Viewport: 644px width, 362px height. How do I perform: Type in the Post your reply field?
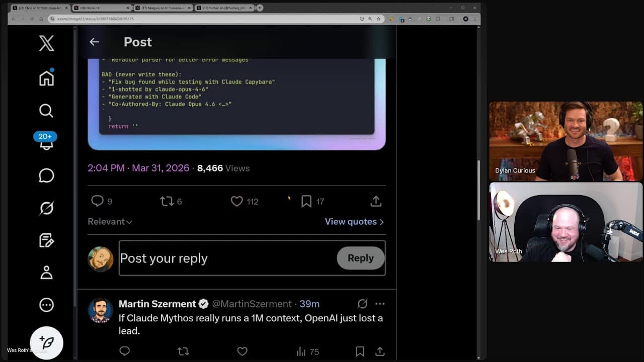point(226,258)
